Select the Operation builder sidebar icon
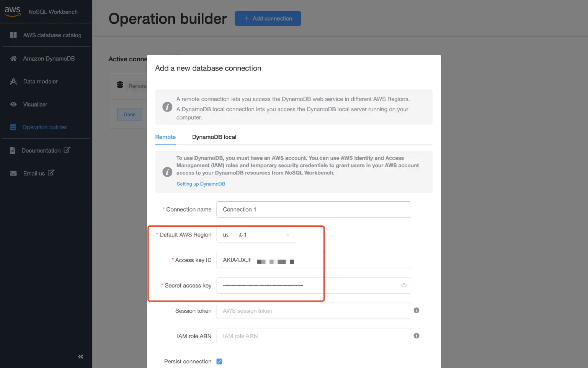 tap(13, 127)
